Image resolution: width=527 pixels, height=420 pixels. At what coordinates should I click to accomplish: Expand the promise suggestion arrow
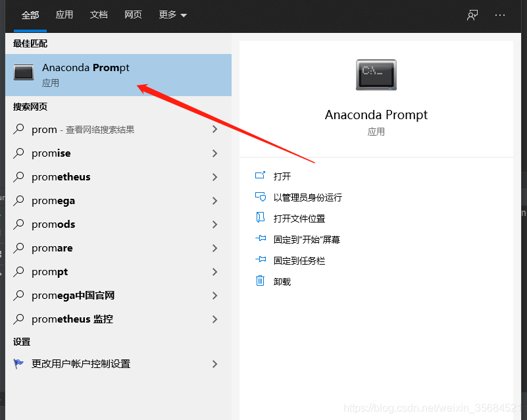(x=215, y=153)
